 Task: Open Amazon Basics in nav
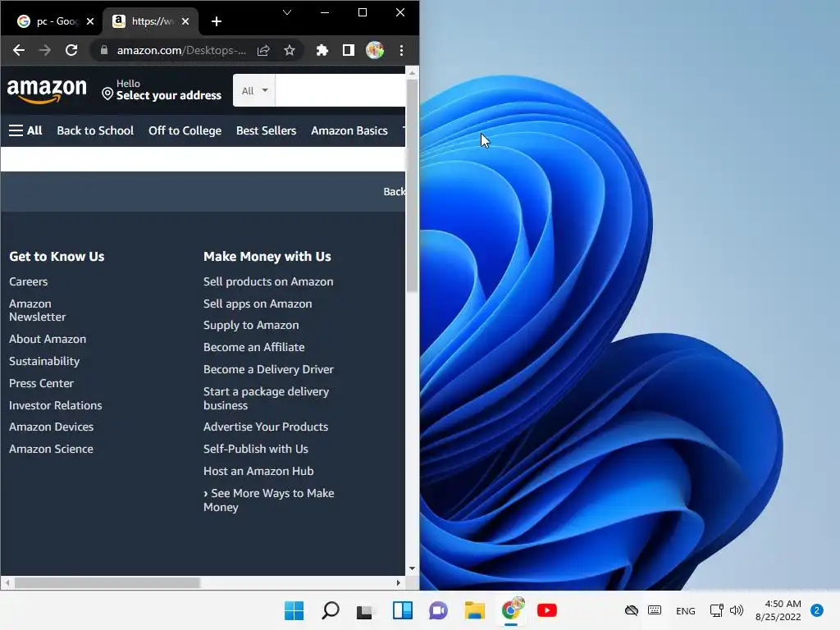[x=349, y=130]
